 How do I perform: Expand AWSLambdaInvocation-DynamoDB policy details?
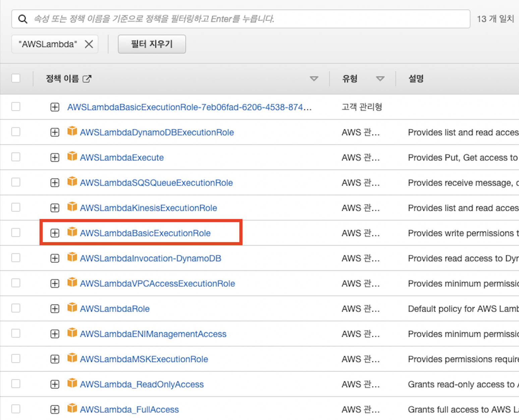pyautogui.click(x=55, y=258)
